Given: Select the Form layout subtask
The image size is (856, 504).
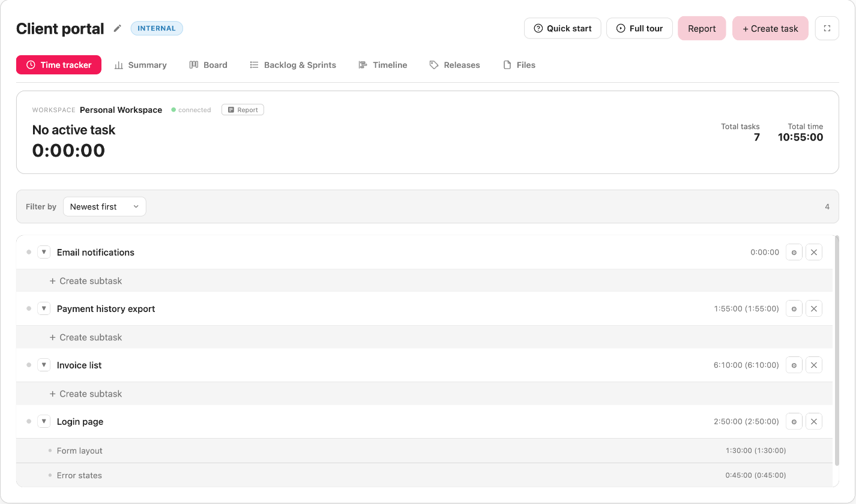Looking at the screenshot, I should pos(424,451).
